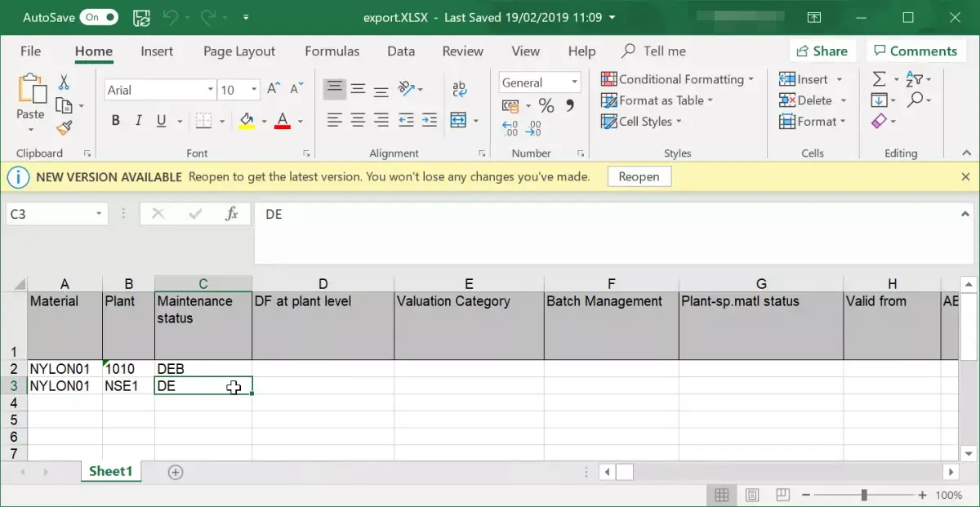This screenshot has height=507, width=980.
Task: Switch to the Insert tab
Action: tap(157, 51)
